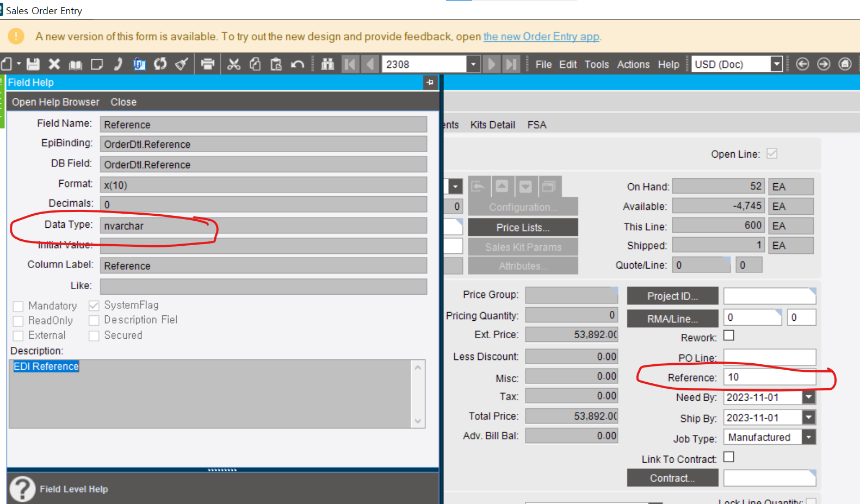The width and height of the screenshot is (860, 504).
Task: Click the Description scrollbar down arrow
Action: (418, 421)
